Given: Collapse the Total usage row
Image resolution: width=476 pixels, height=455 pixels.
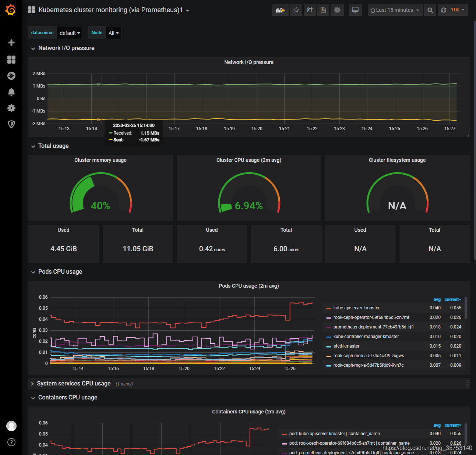Looking at the screenshot, I should tap(50, 146).
